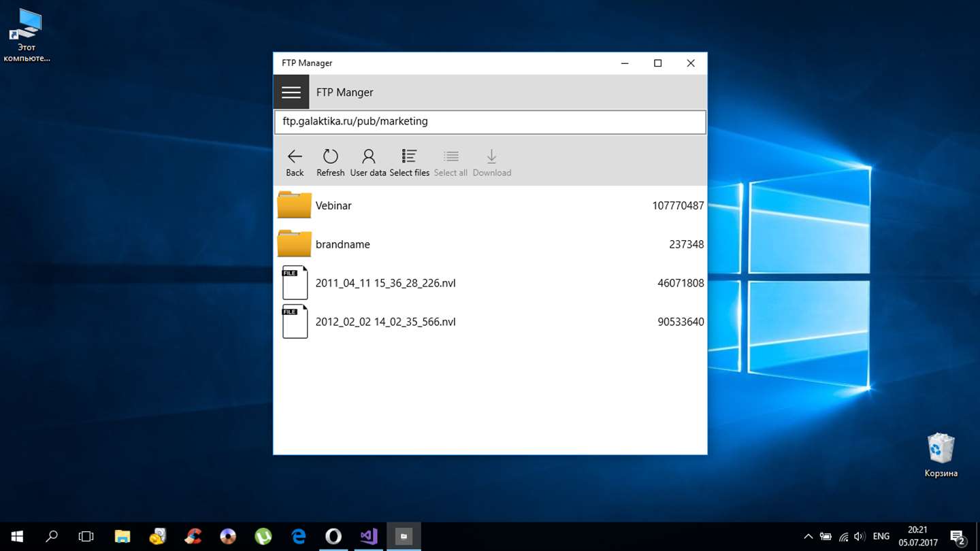Click the Select all icon

[451, 157]
